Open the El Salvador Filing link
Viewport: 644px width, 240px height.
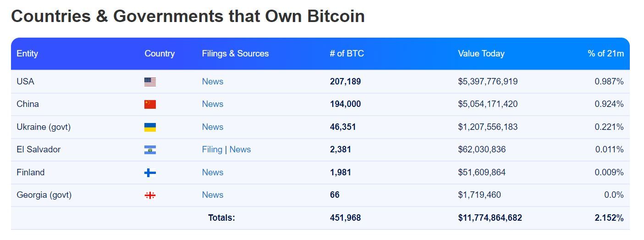click(212, 149)
